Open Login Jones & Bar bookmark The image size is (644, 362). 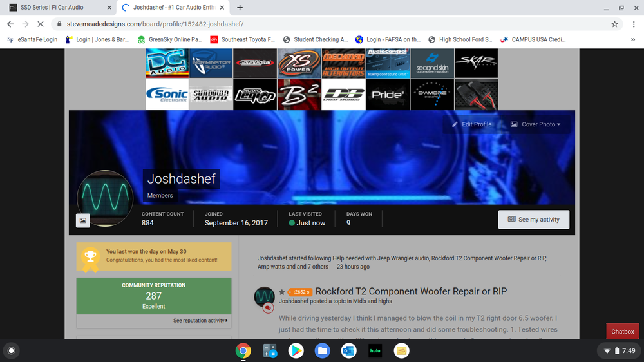[x=97, y=39]
